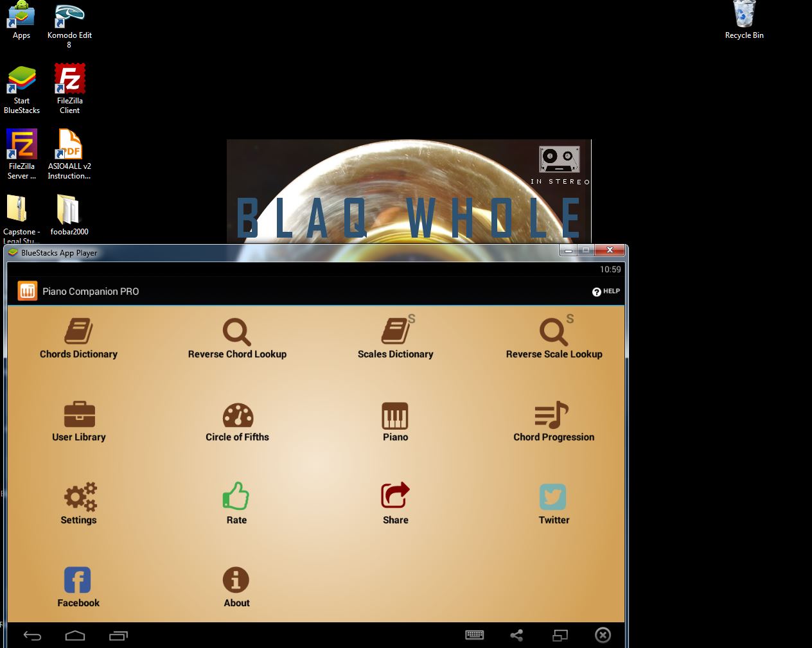
Task: Open the Twitter link
Action: (554, 504)
